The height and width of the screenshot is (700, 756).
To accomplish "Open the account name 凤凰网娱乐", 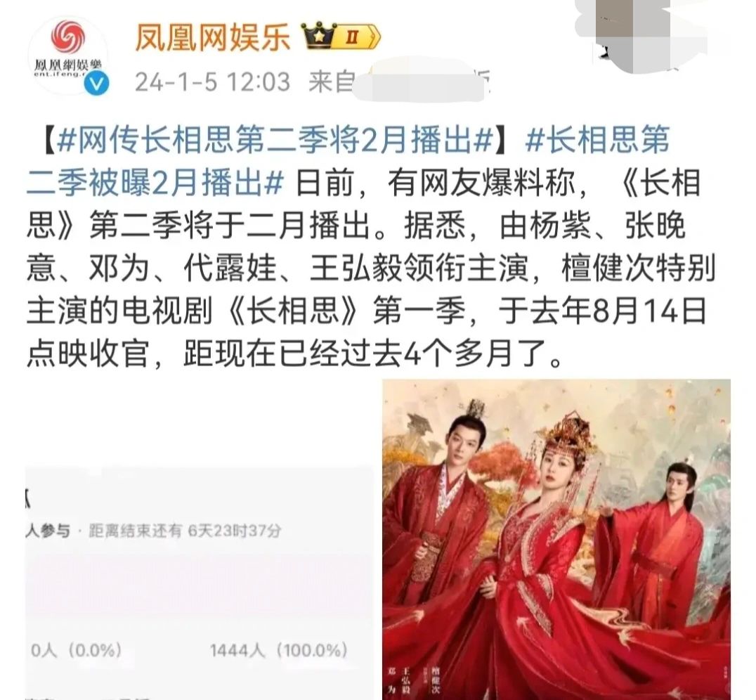I will [212, 37].
